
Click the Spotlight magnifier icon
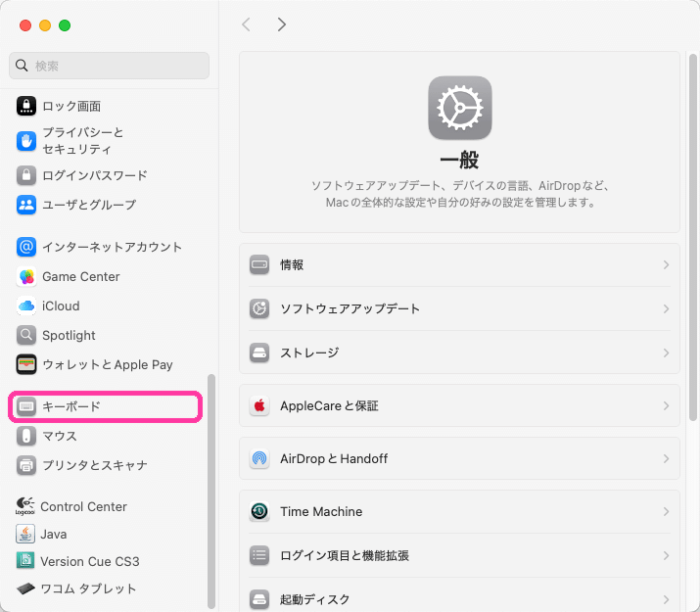coord(26,335)
